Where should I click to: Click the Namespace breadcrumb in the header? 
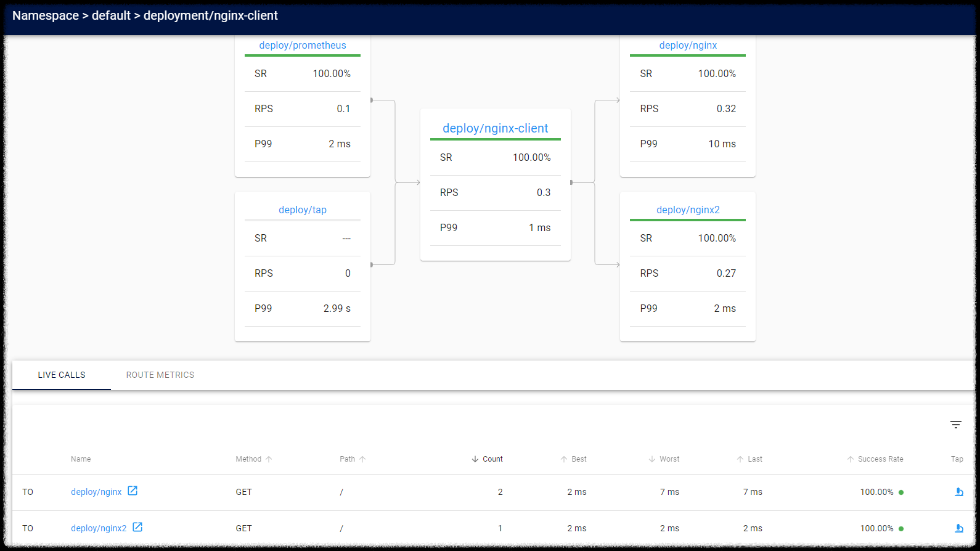[46, 15]
